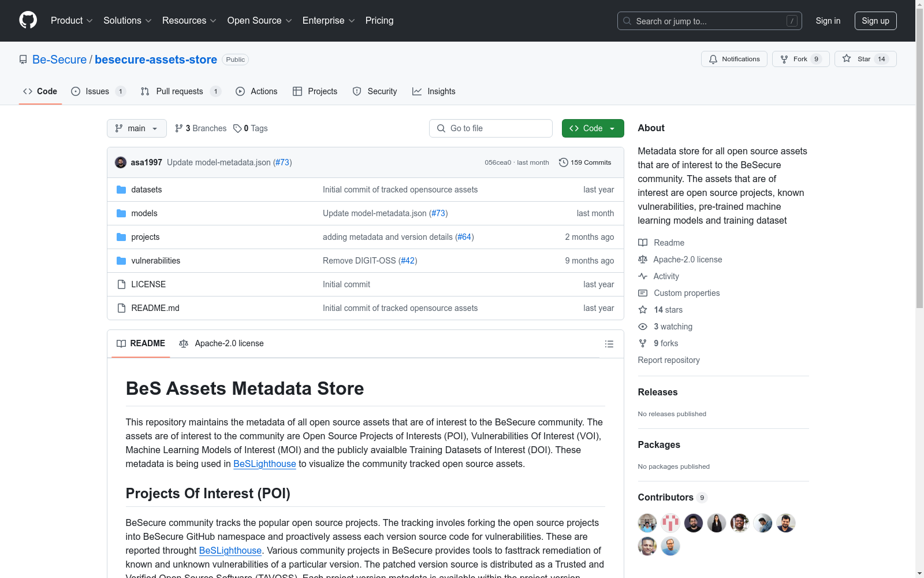The image size is (924, 578).
Task: Click the history clock icon beside 159 Commits
Action: pyautogui.click(x=564, y=162)
